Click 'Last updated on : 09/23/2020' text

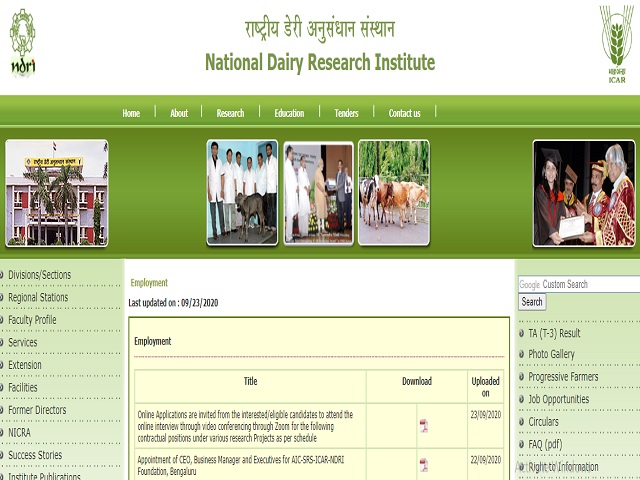[173, 303]
